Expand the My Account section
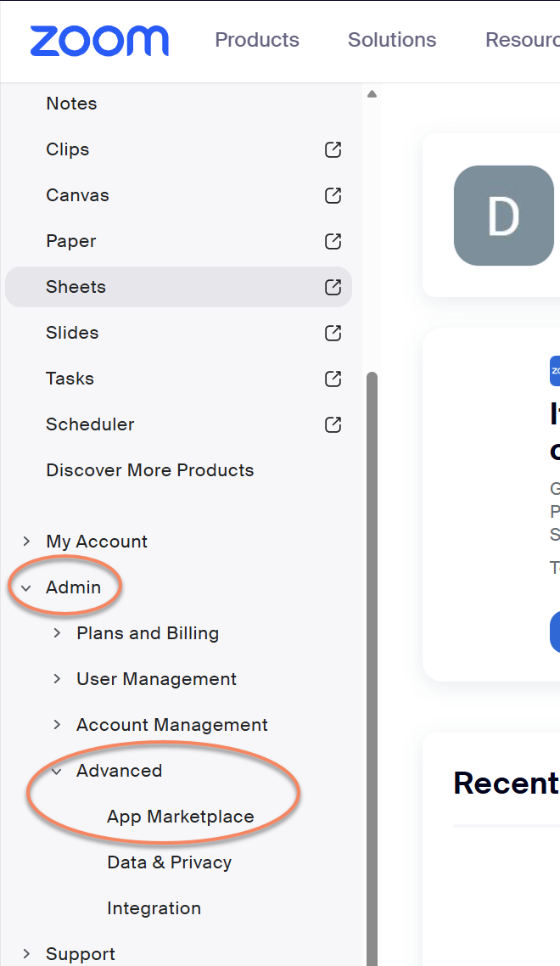The image size is (560, 966). pyautogui.click(x=26, y=541)
